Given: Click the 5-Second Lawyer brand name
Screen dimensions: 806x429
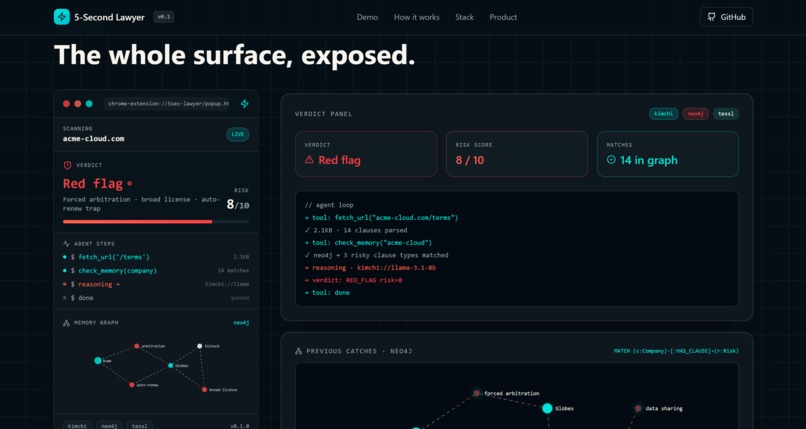Looking at the screenshot, I should coord(109,17).
